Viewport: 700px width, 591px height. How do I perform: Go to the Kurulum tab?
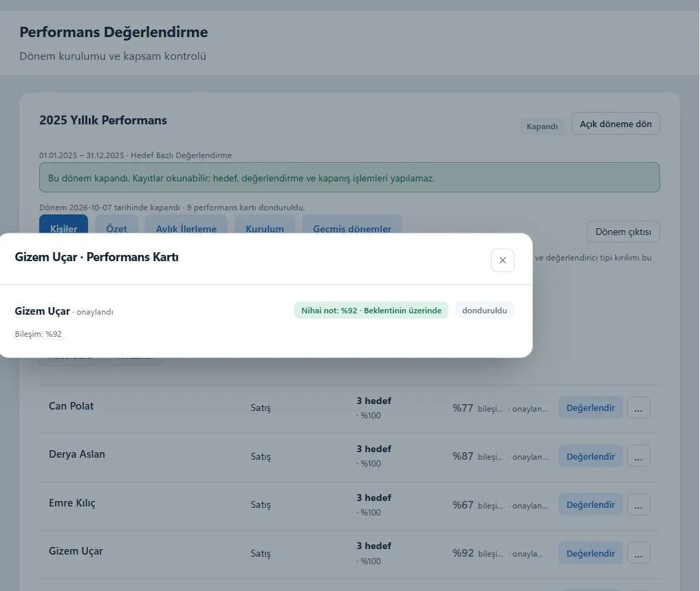pos(265,224)
